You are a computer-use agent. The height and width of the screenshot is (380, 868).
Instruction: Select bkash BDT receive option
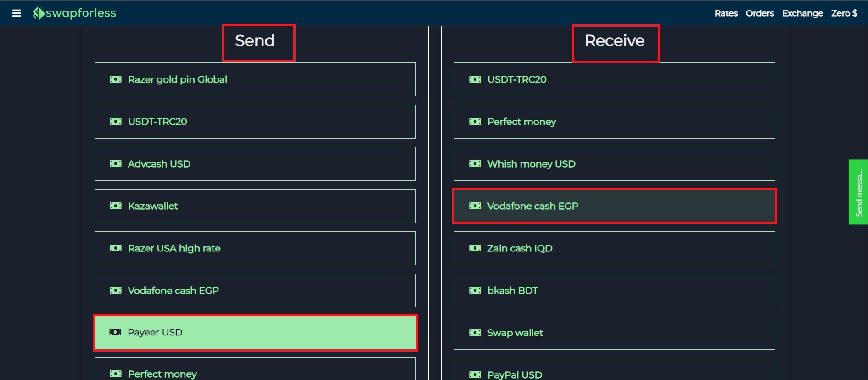[615, 291]
